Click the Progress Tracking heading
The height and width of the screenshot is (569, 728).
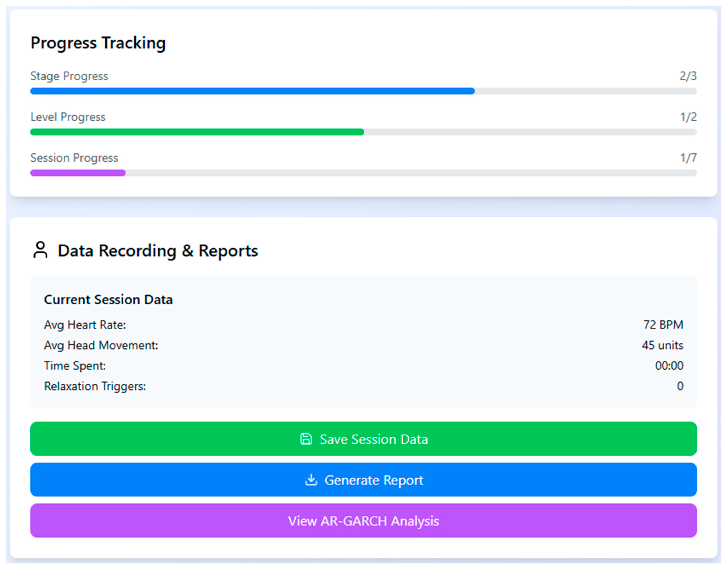pyautogui.click(x=98, y=43)
